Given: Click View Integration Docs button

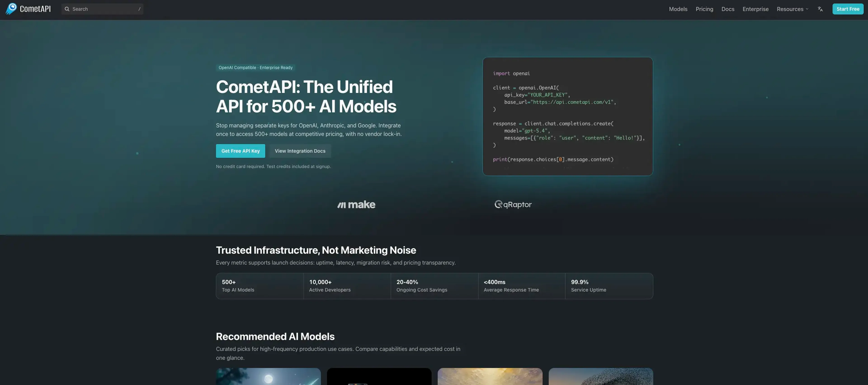Looking at the screenshot, I should coord(300,151).
